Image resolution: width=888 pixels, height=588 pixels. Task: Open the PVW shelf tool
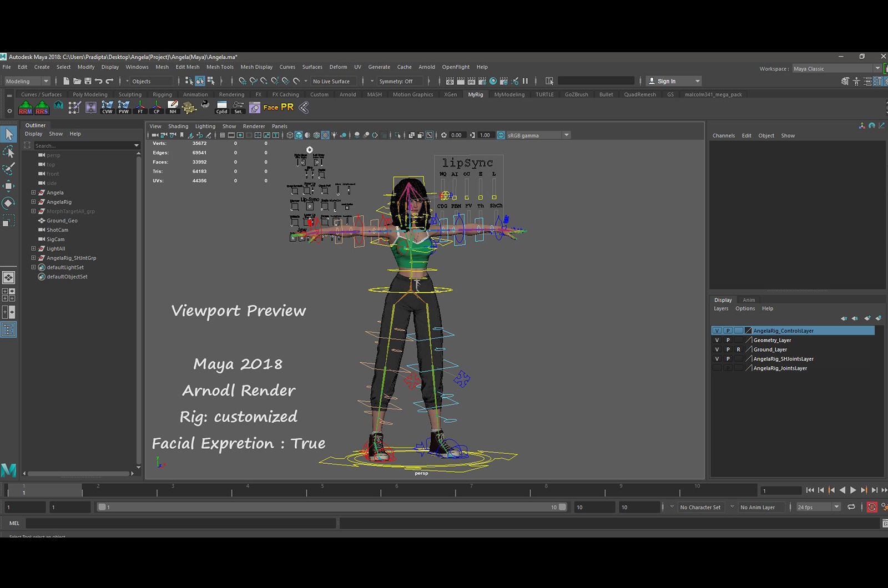pyautogui.click(x=124, y=108)
